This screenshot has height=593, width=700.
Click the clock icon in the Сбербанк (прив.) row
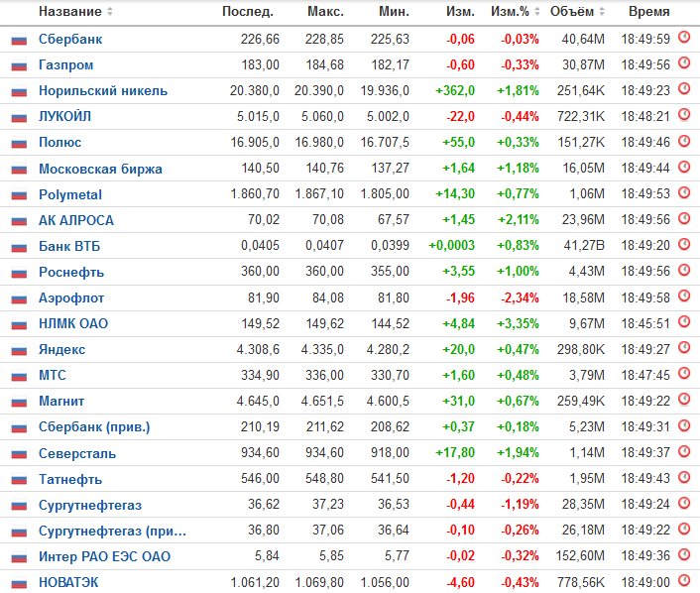[x=684, y=425]
